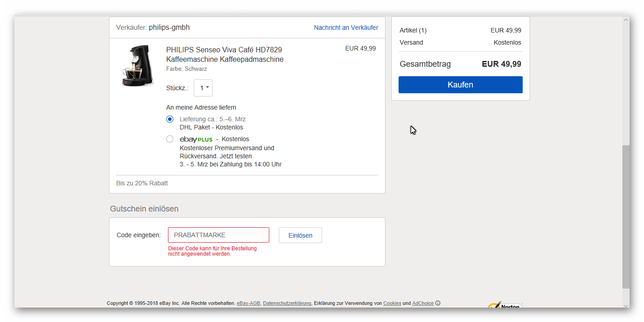
Task: Click the ebay PLUS logo
Action: click(x=196, y=139)
